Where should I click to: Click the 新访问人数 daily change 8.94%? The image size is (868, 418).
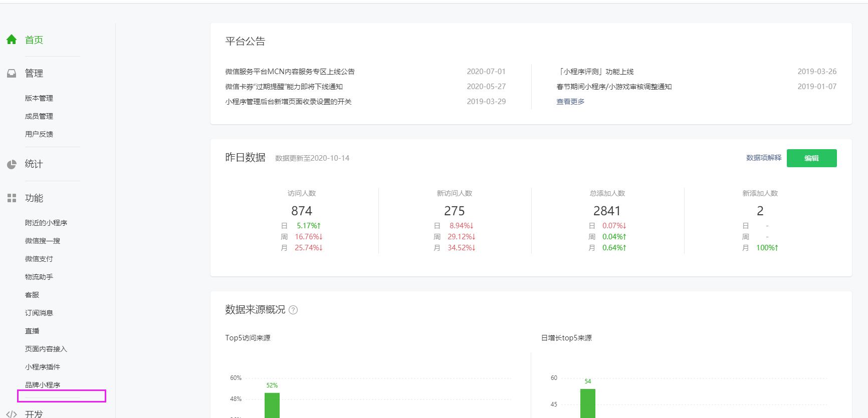click(462, 226)
